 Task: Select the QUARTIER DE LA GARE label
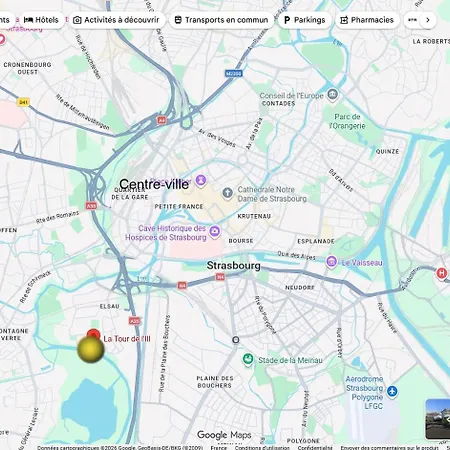tap(130, 193)
